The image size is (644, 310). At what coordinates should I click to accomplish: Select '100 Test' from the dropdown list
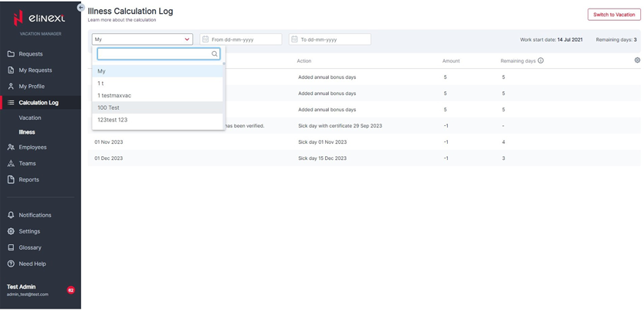tap(108, 107)
